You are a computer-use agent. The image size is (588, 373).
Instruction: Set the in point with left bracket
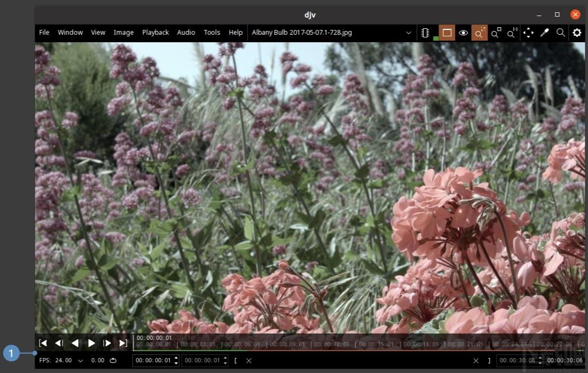click(236, 361)
